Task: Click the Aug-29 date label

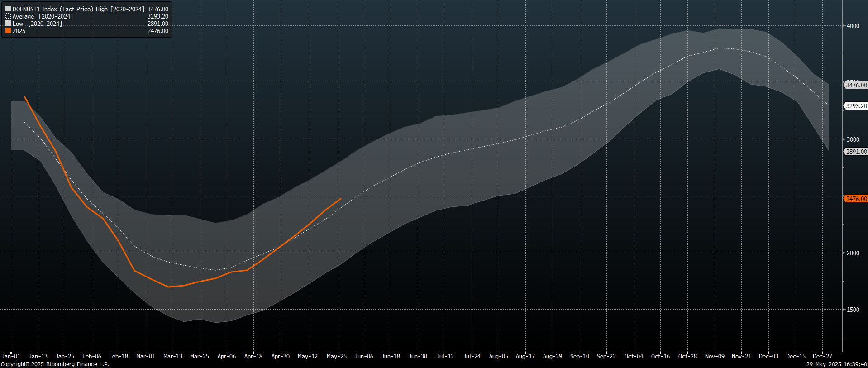Action: [x=553, y=356]
